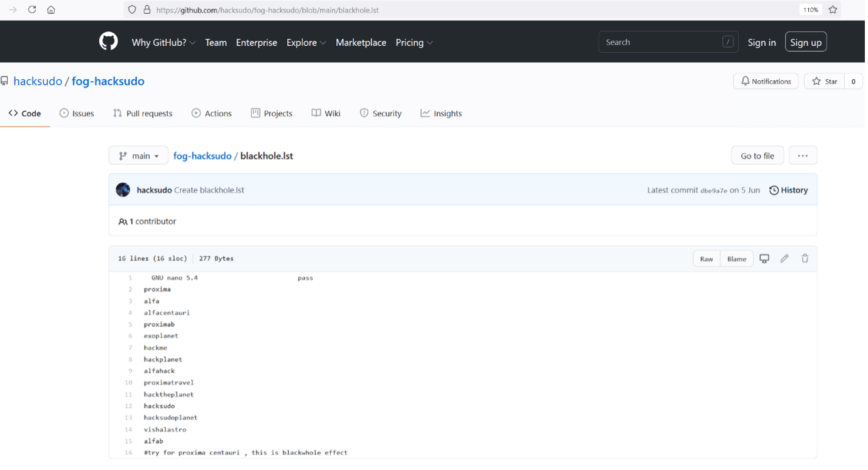868x470 pixels.
Task: Expand the Pricing dropdown menu
Action: 414,43
